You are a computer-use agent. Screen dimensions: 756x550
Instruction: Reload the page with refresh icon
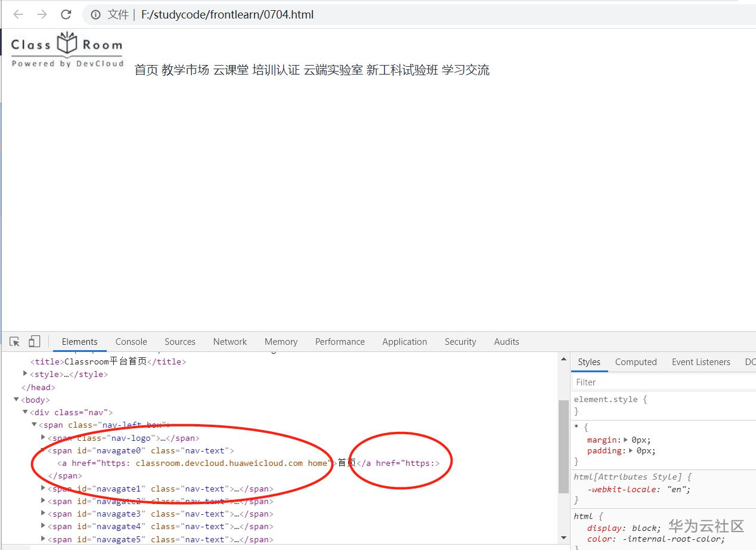66,14
